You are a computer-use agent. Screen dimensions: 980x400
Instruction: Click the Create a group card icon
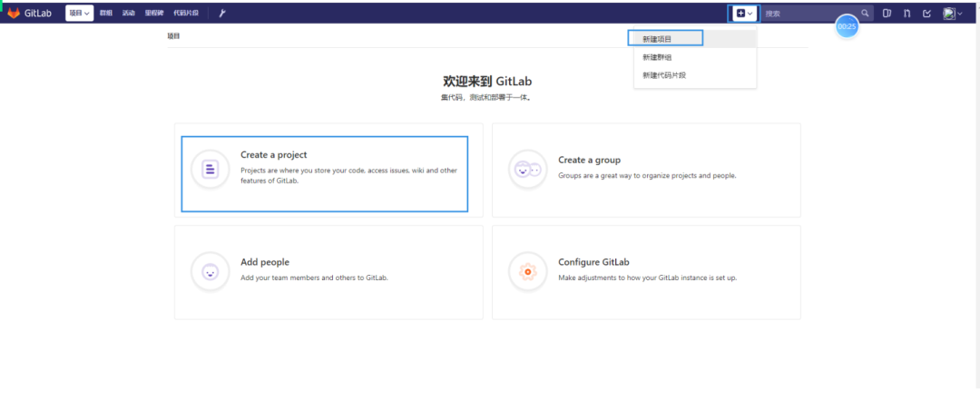coord(527,169)
